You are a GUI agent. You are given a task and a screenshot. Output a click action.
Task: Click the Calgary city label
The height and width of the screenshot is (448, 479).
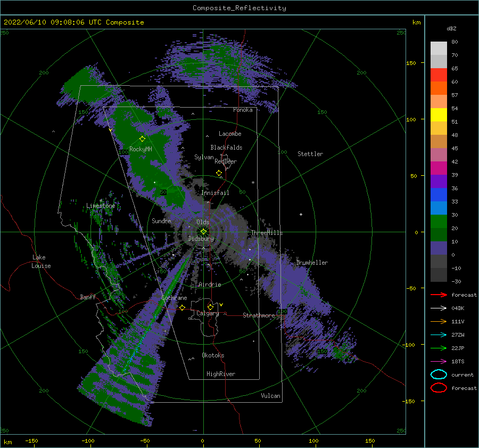click(x=208, y=313)
